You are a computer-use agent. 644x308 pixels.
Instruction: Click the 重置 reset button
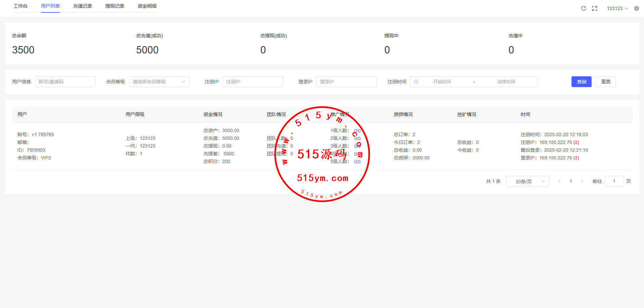pyautogui.click(x=605, y=82)
